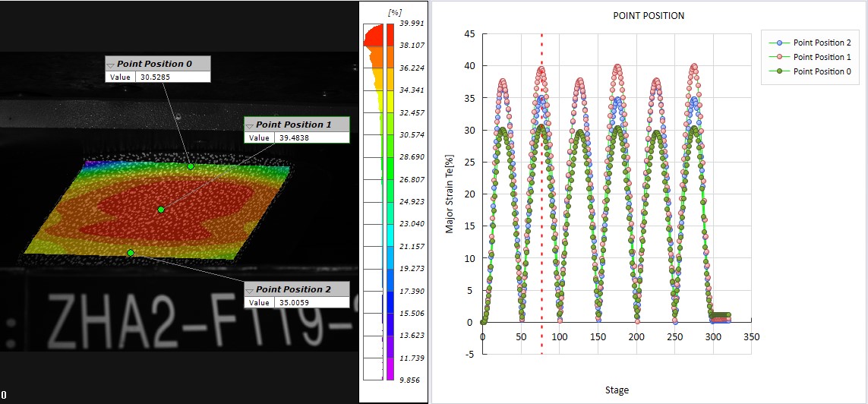Collapse the Point Position 2 label
Screen dimensions: 868x404
click(251, 289)
